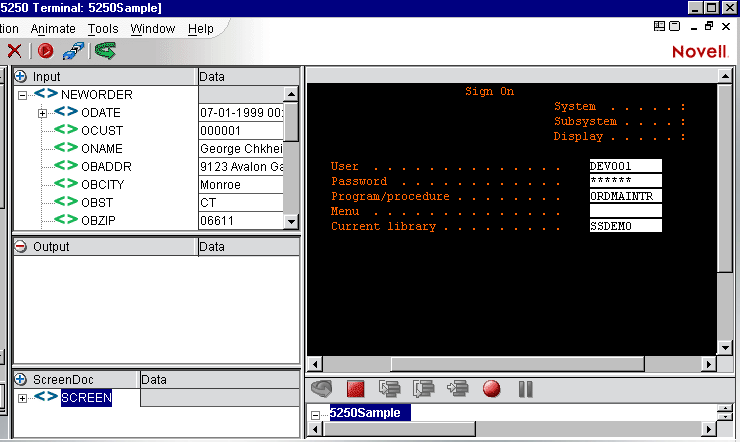
Task: Click the Data column header in Input panel
Action: point(249,76)
